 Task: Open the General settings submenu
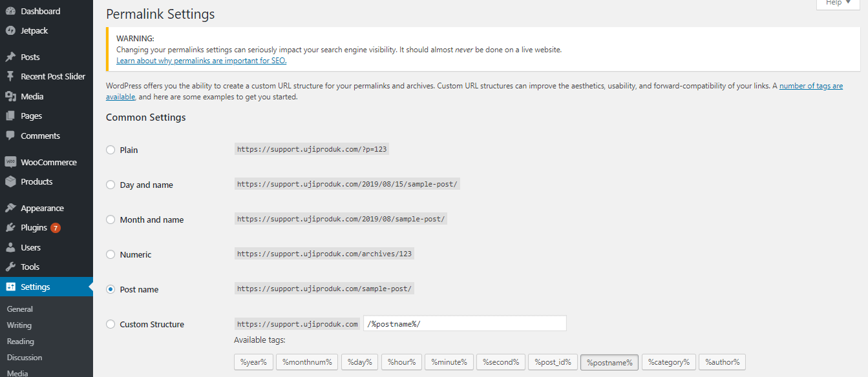pyautogui.click(x=20, y=309)
